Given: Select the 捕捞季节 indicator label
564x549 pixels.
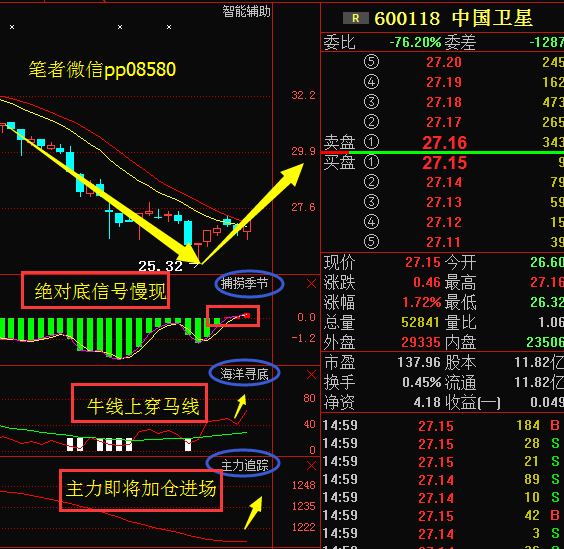Looking at the screenshot, I should [245, 284].
